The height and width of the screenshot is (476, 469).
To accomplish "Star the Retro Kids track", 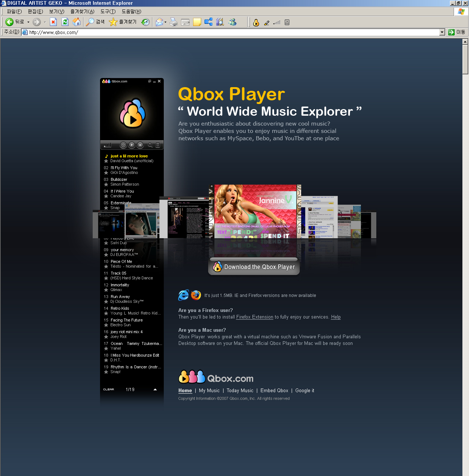I will pyautogui.click(x=106, y=313).
